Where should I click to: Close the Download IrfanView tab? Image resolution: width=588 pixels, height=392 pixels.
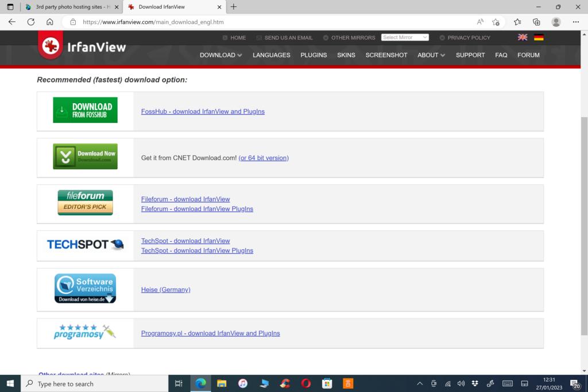tap(219, 7)
